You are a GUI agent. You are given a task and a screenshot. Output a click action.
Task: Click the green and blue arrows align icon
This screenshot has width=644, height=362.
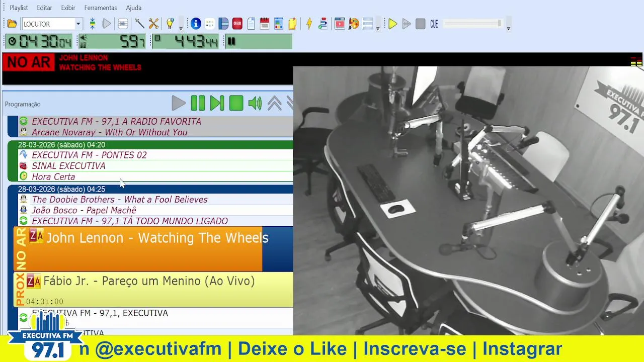coord(93,24)
